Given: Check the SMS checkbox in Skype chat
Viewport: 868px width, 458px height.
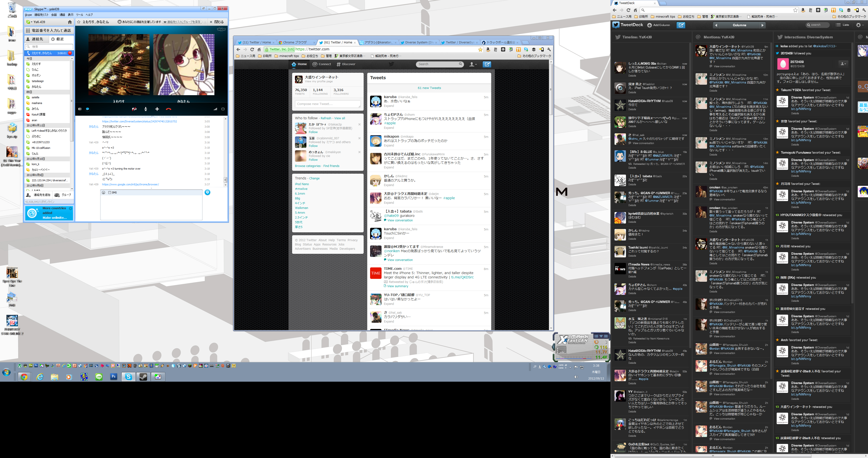Looking at the screenshot, I should [x=109, y=192].
